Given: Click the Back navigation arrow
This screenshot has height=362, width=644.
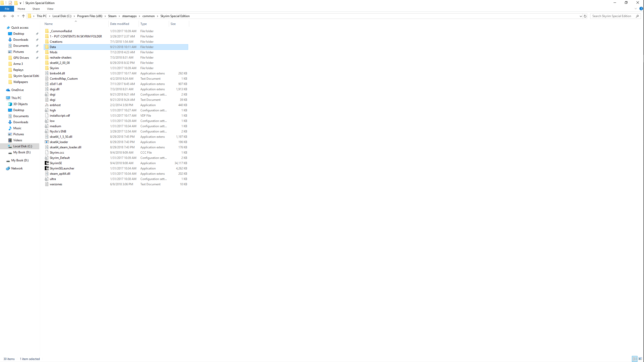Looking at the screenshot, I should 5,16.
